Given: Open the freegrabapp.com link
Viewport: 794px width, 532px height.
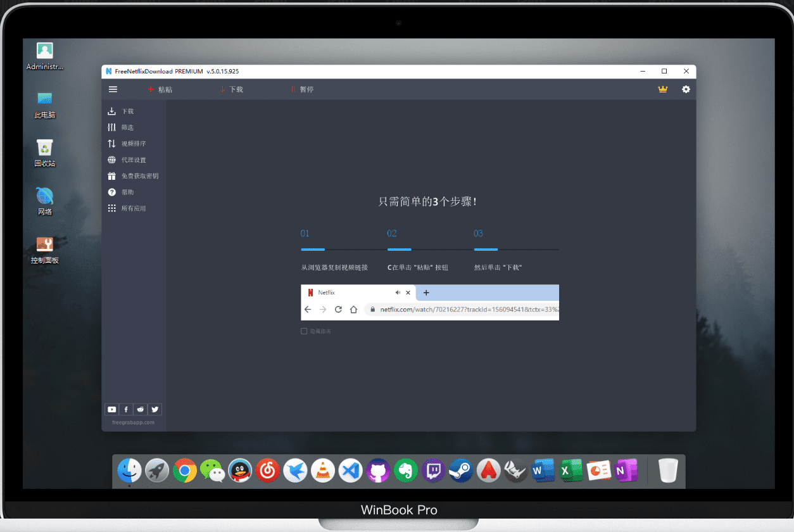Looking at the screenshot, I should 133,422.
